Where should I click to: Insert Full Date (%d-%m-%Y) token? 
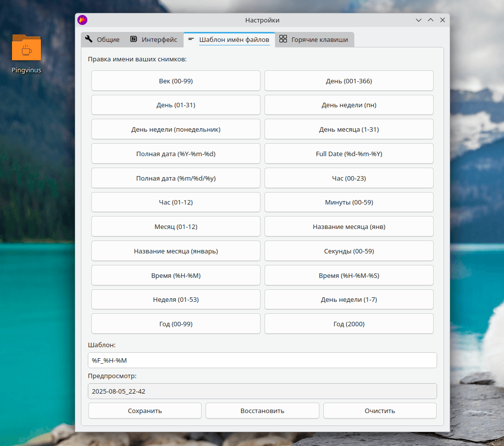349,154
